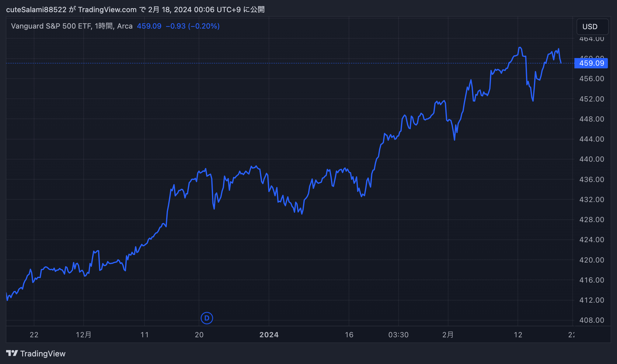Click the 2月 label on time axis

point(448,335)
